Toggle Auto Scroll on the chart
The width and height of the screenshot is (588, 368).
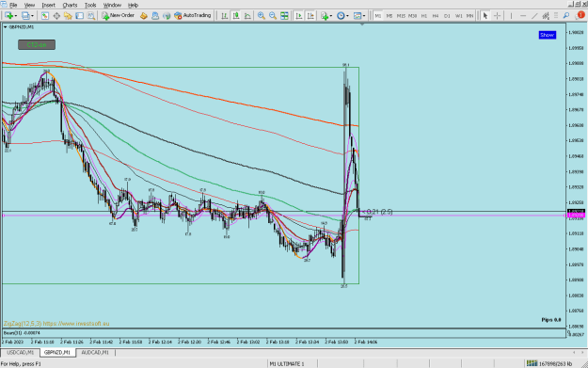[x=299, y=15]
